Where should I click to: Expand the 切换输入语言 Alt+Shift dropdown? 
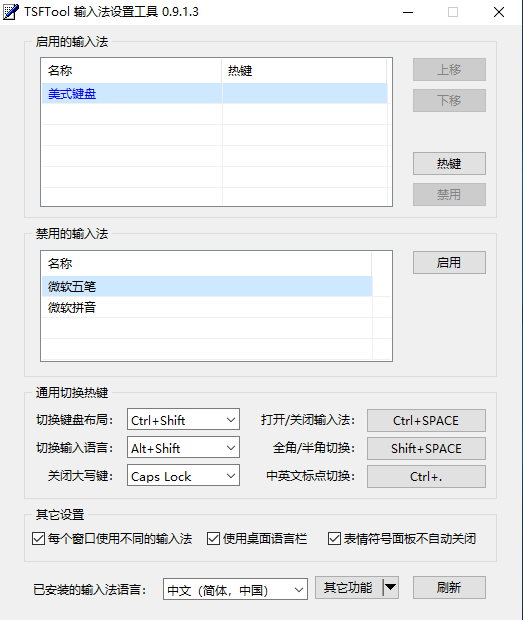point(183,447)
